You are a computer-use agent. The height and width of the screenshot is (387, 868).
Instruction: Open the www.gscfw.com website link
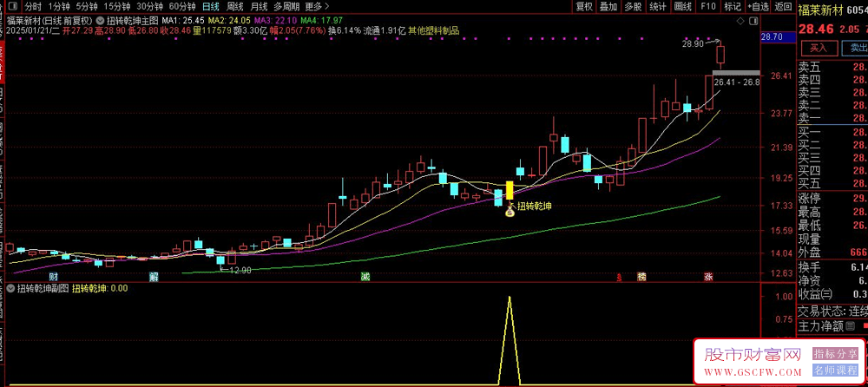(x=754, y=371)
